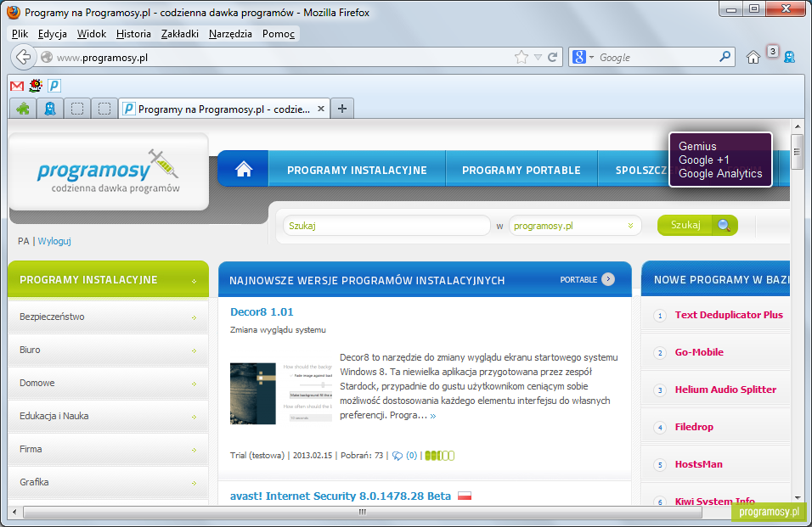Screen dimensions: 812x527
Task: Open the comments bubble icon for Decor8
Action: tap(398, 456)
